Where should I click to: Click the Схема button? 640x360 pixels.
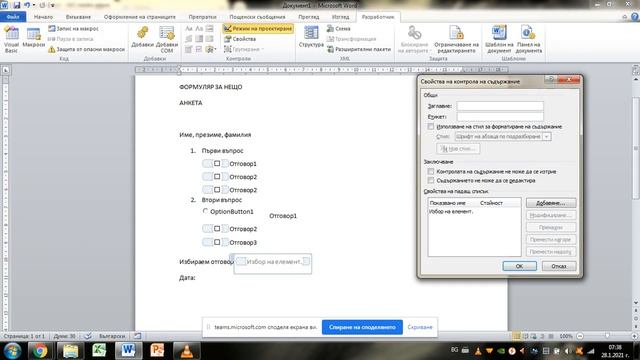(x=339, y=29)
